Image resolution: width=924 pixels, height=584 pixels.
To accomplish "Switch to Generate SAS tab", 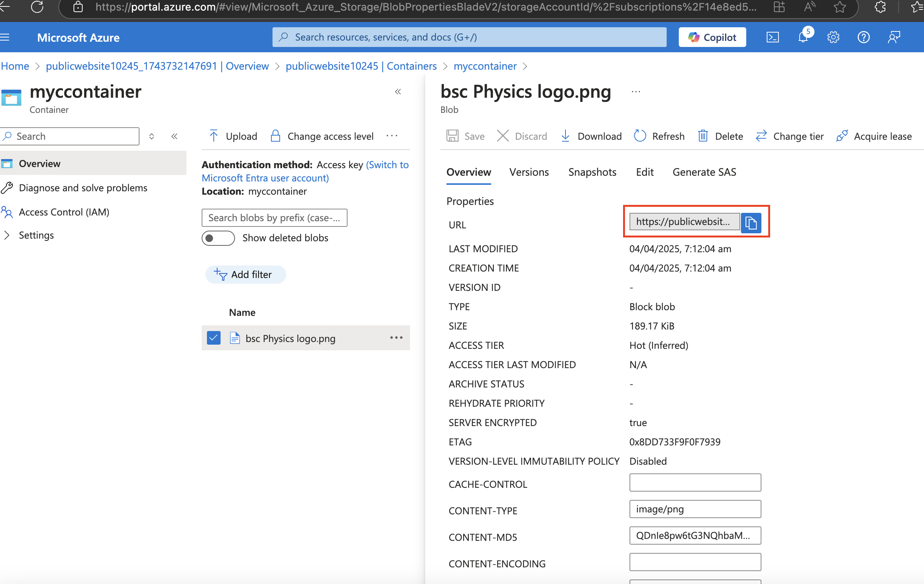I will (x=704, y=172).
